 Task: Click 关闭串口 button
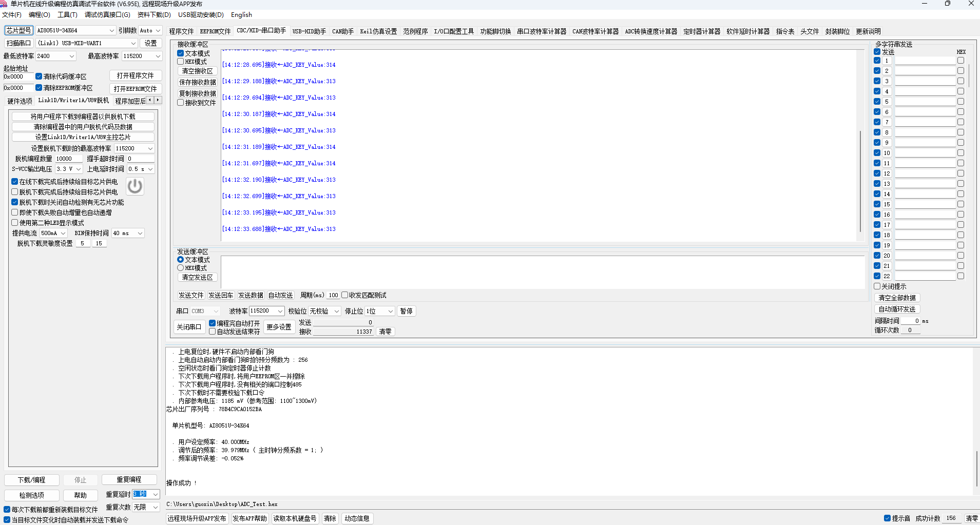tap(189, 327)
